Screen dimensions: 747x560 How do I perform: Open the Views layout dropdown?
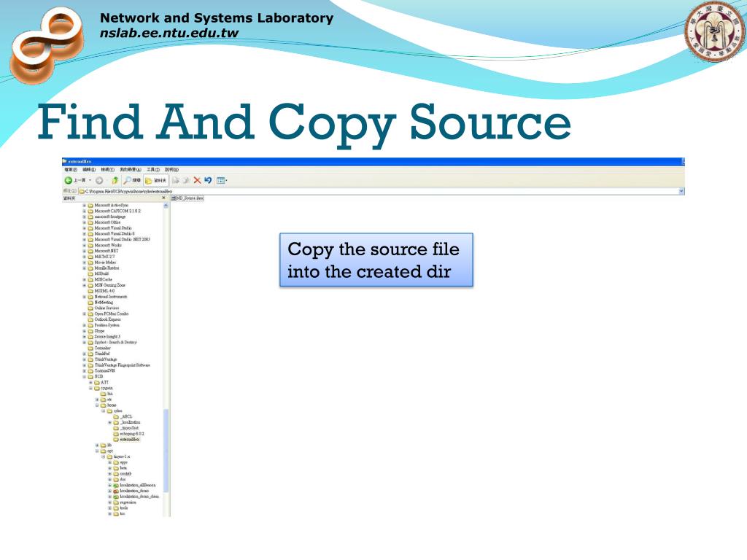(x=222, y=181)
